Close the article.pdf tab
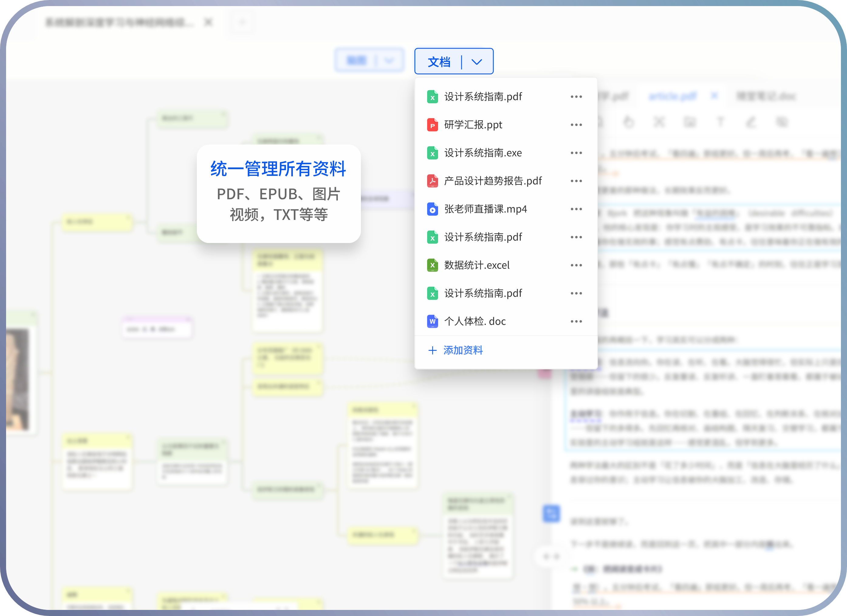Screen dimensions: 847x616 coord(715,96)
